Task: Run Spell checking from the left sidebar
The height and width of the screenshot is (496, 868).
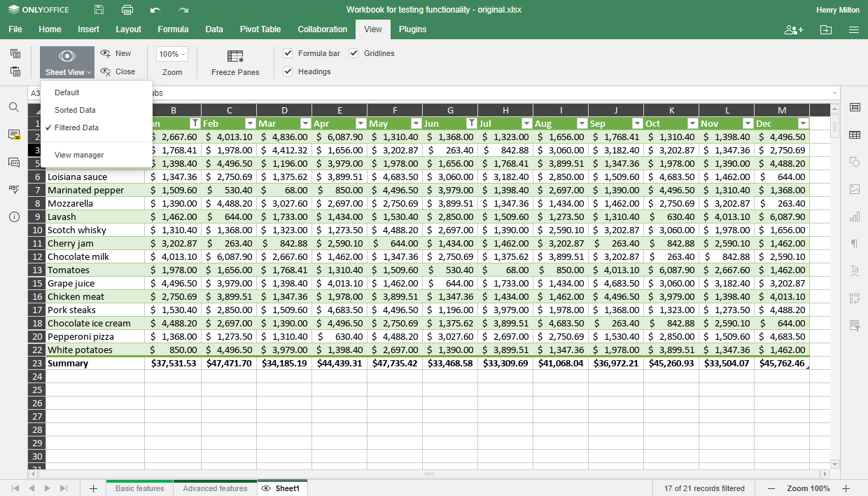Action: point(15,188)
